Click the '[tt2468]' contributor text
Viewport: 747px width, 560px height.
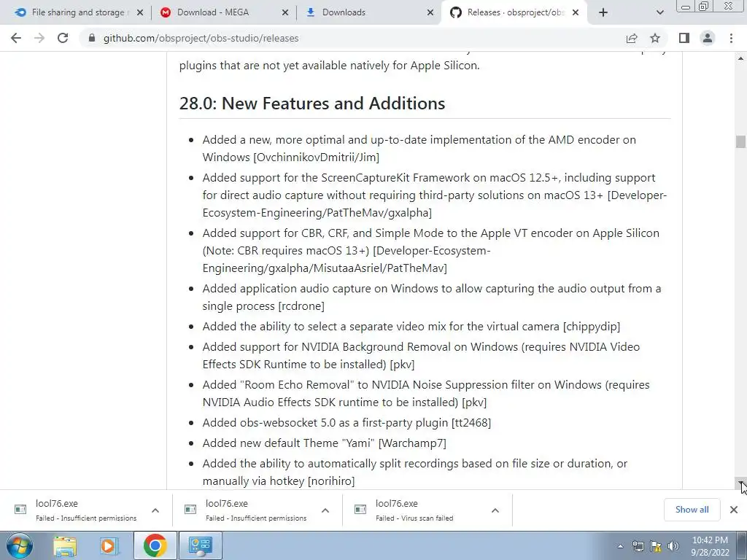[x=471, y=423]
